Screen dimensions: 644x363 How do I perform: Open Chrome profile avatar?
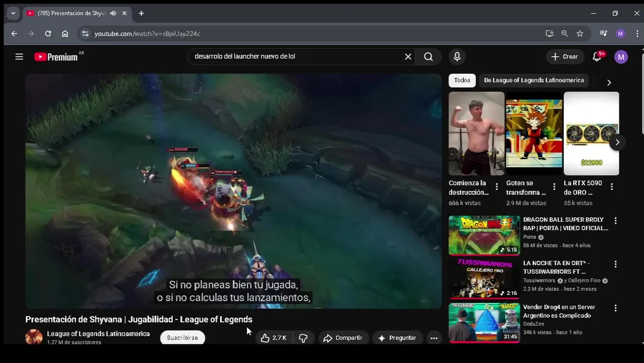click(620, 33)
